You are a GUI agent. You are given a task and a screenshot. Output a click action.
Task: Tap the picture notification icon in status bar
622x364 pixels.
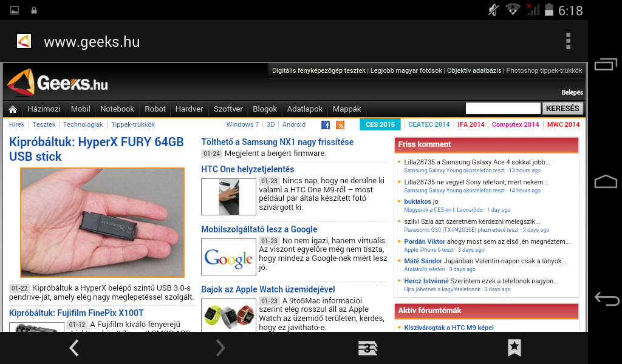[x=15, y=10]
